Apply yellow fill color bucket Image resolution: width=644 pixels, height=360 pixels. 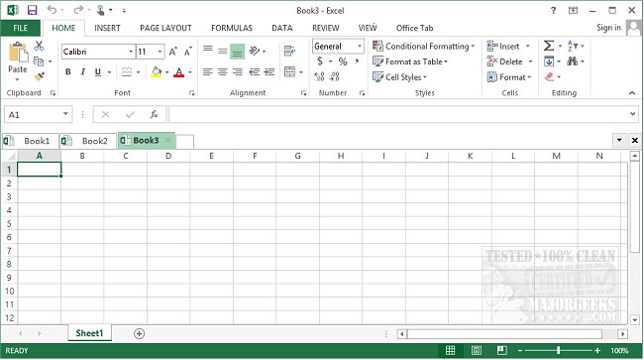point(157,72)
